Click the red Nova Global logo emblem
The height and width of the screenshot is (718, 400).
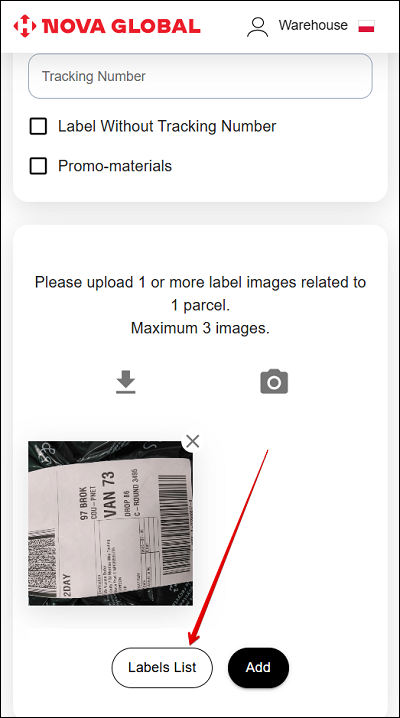25,26
